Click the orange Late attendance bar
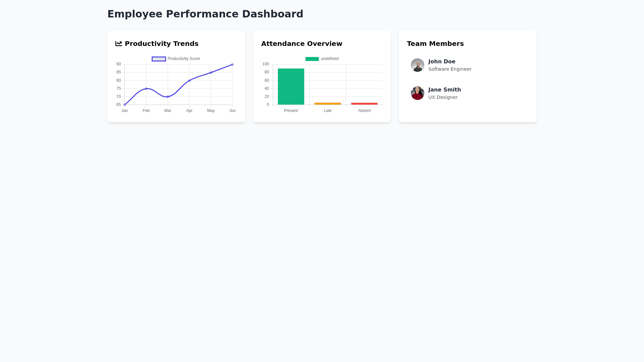Image resolution: width=644 pixels, height=362 pixels. (x=327, y=104)
